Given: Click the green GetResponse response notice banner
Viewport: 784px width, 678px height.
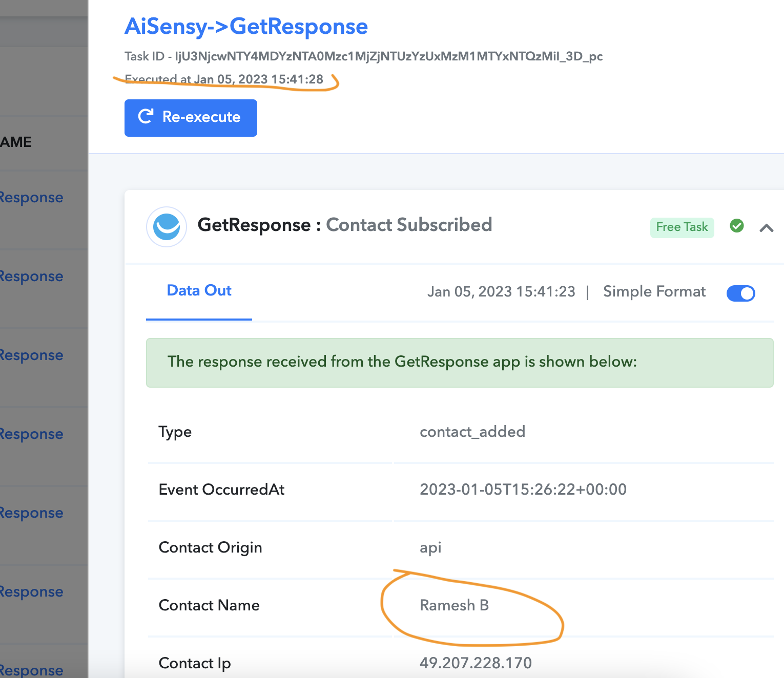Looking at the screenshot, I should (x=460, y=363).
